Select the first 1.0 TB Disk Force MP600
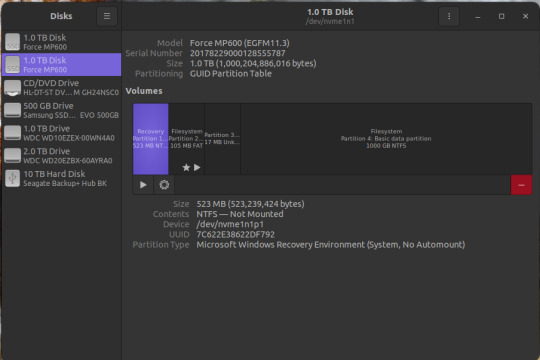The height and width of the screenshot is (360, 540). 62,42
